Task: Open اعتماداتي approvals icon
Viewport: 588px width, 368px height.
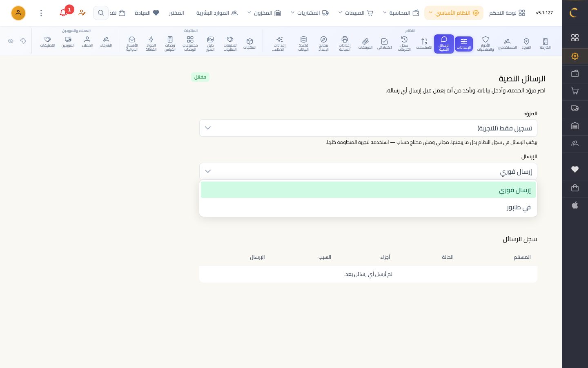Action: 384,44
